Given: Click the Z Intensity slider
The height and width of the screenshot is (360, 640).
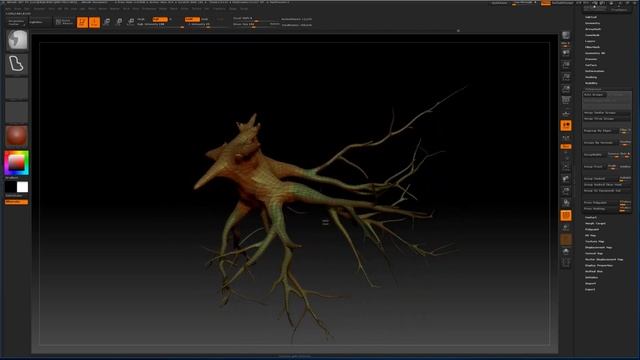Looking at the screenshot, I should pos(206,24).
